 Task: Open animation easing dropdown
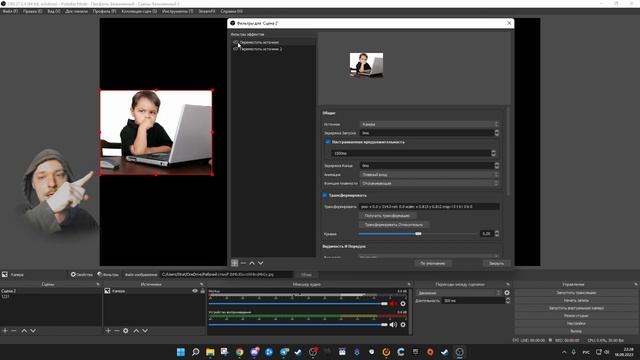[429, 174]
